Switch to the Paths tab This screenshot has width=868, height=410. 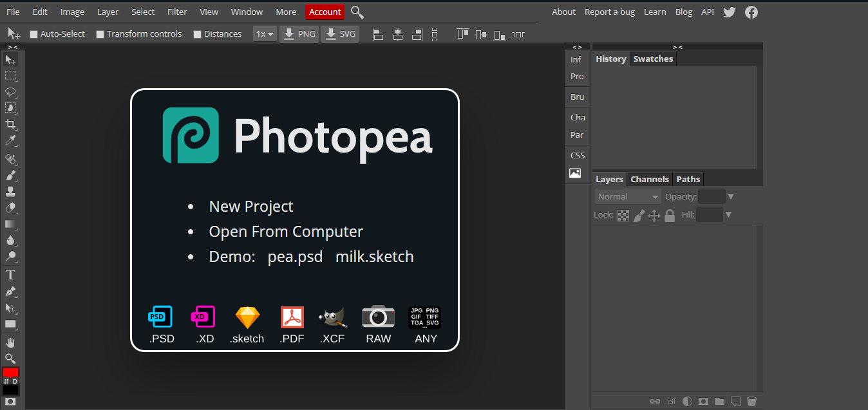(688, 180)
